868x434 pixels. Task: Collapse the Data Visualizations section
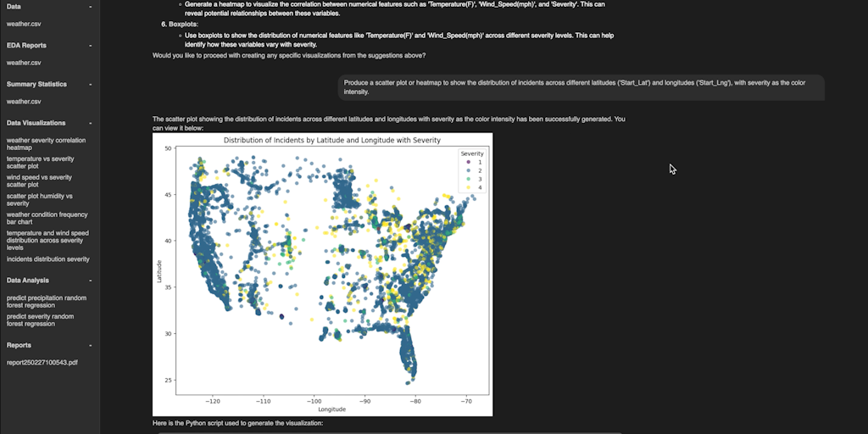click(90, 123)
